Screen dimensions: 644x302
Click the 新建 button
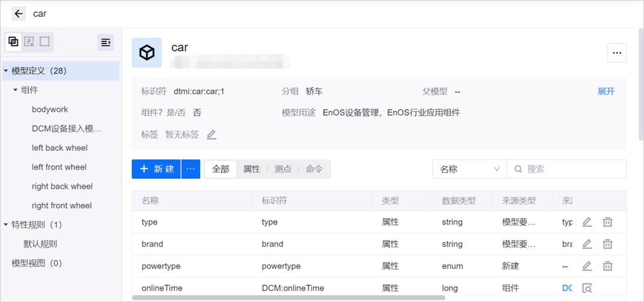(x=156, y=169)
